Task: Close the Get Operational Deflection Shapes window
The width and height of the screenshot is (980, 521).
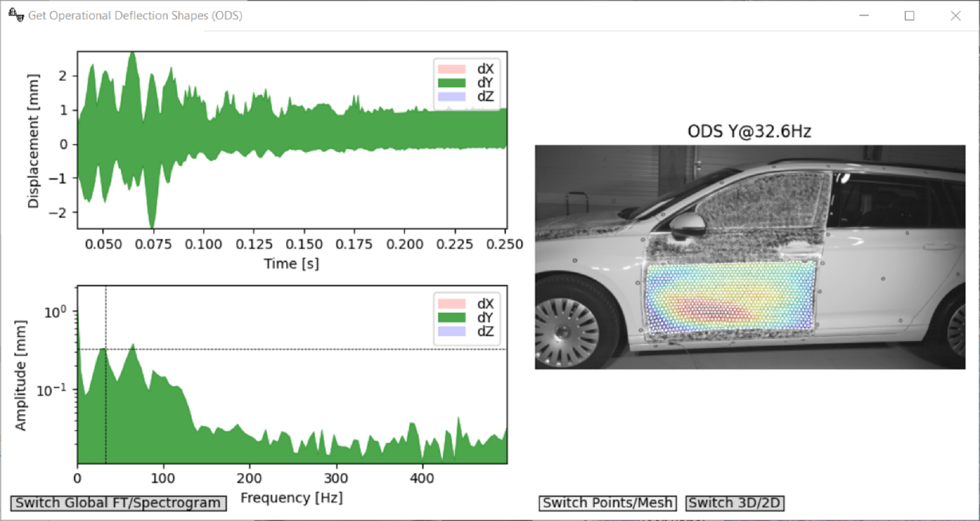Action: (955, 15)
